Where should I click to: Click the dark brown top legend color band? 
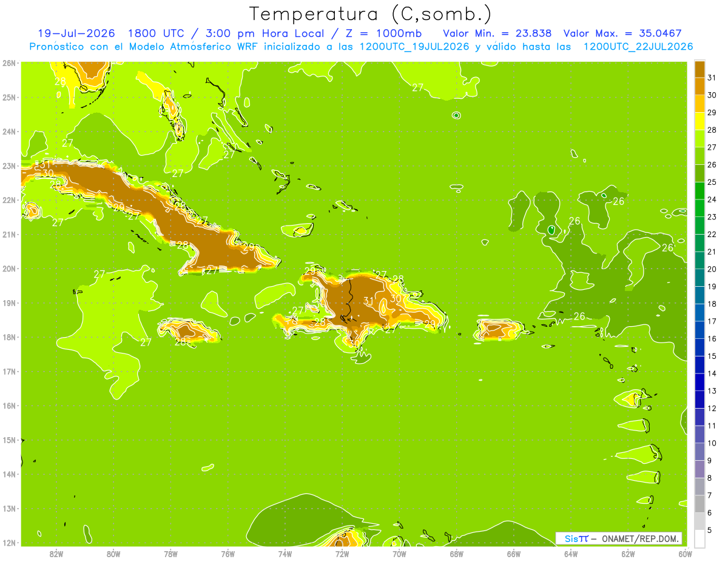tap(699, 69)
